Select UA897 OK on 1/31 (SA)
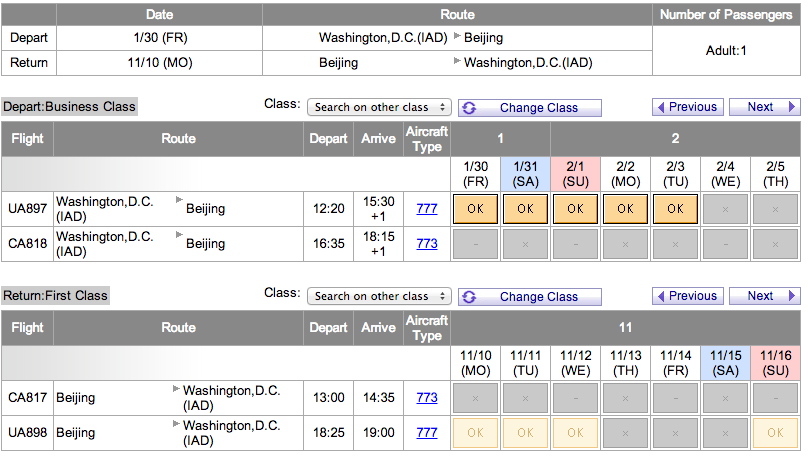The height and width of the screenshot is (456, 808). 526,209
